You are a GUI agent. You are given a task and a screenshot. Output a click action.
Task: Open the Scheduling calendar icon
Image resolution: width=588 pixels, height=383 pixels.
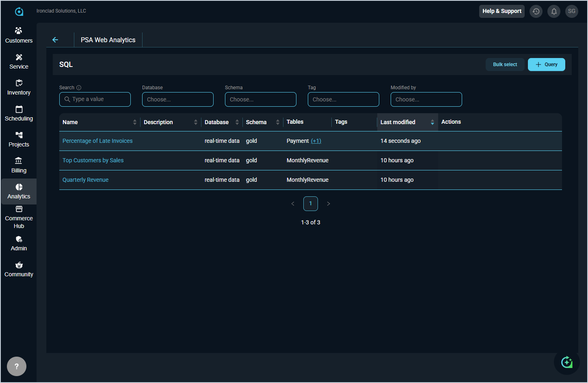(x=19, y=110)
